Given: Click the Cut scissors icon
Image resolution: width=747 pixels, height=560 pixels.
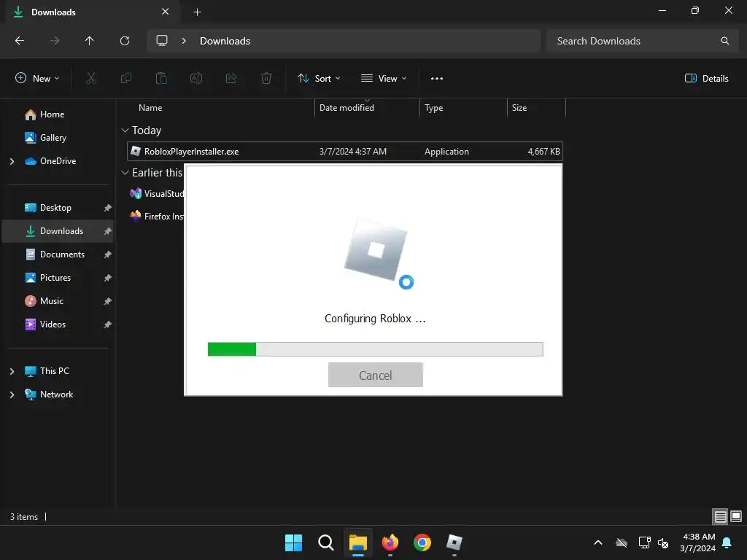Looking at the screenshot, I should 91,78.
